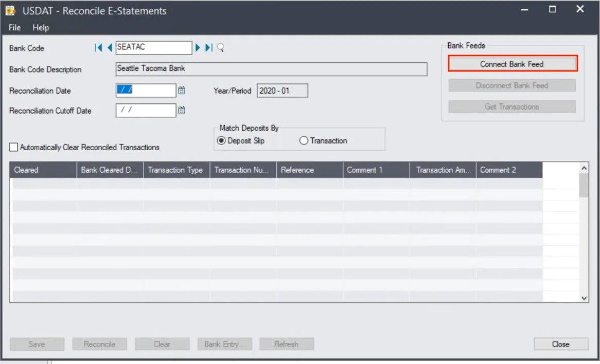Click the grid scrollbar up arrow

click(x=584, y=168)
